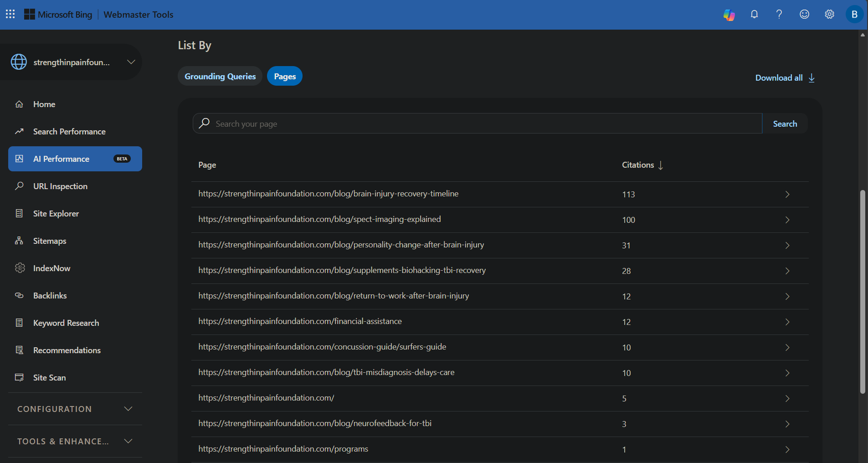Open personality-change-after-brain-injury page link
Image resolution: width=868 pixels, height=463 pixels.
(x=341, y=245)
